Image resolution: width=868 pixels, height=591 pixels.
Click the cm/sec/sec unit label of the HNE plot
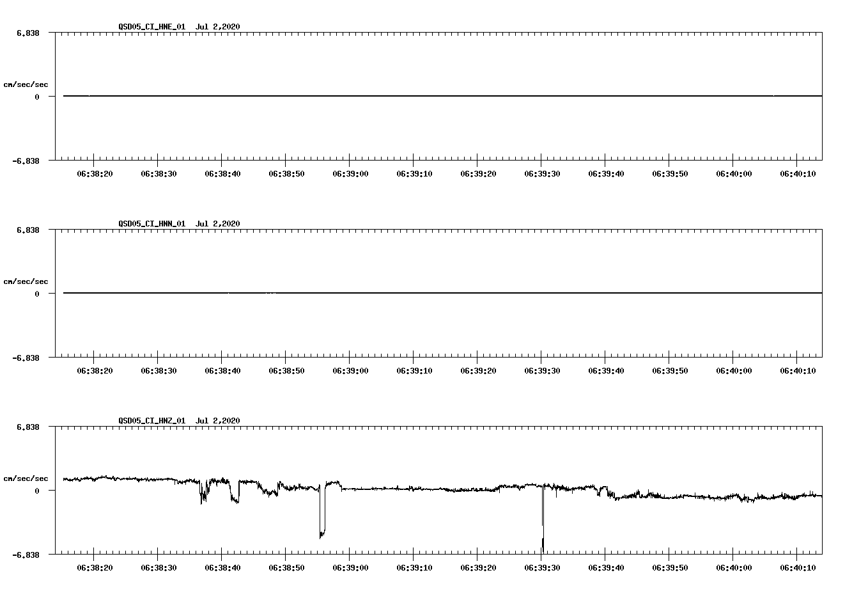[26, 84]
